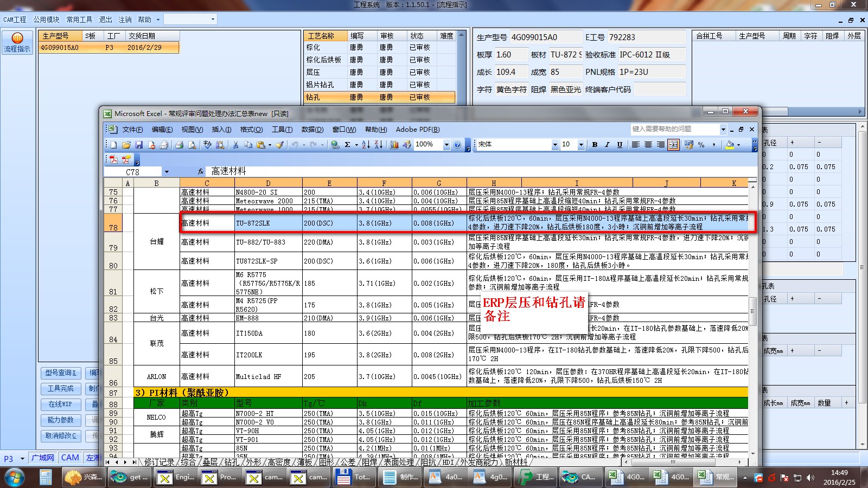Click the 能力参数 button
This screenshot has width=868, height=488.
[61, 420]
